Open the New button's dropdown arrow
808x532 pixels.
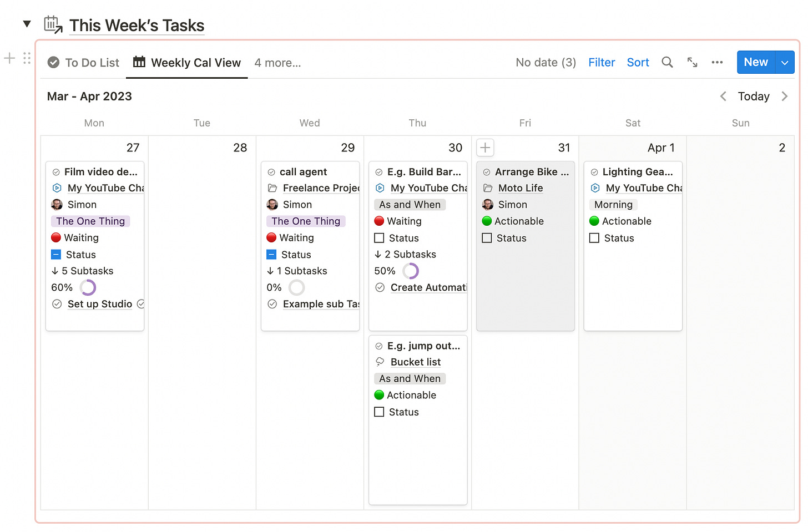[x=785, y=62]
